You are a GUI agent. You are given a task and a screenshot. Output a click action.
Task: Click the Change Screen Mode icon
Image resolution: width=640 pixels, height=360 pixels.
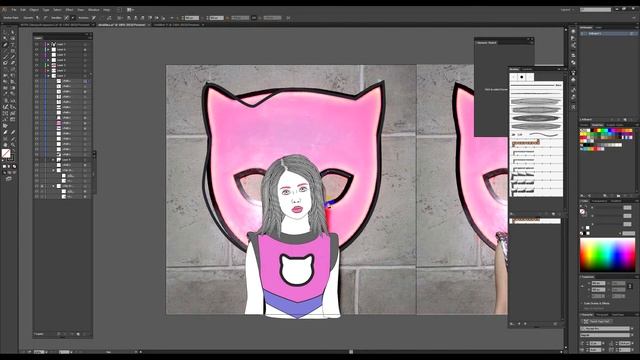coord(9,179)
